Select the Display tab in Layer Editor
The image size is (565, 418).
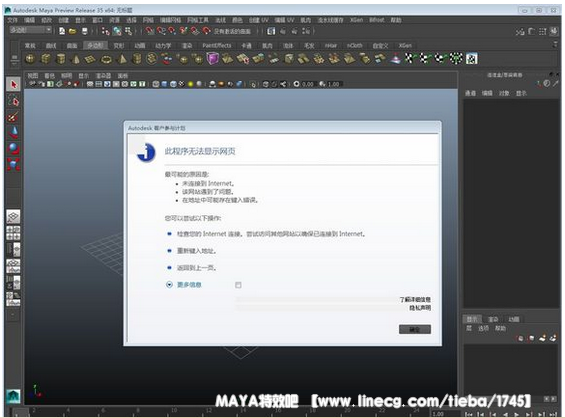coord(472,319)
